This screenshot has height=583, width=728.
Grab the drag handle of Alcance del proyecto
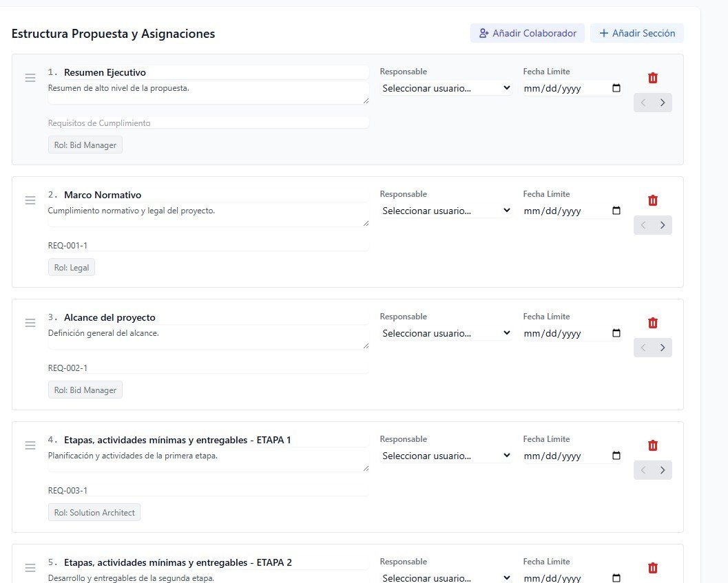[x=30, y=323]
